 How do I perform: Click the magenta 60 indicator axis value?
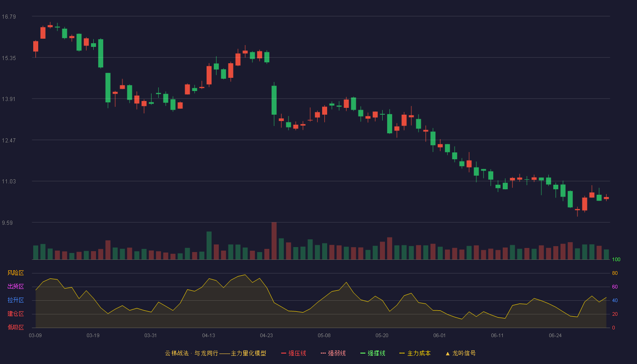pos(615,287)
